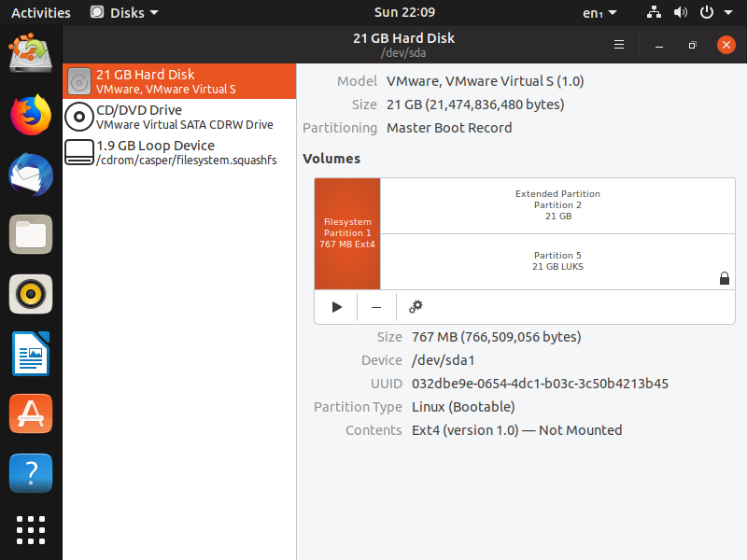This screenshot has width=747, height=560.
Task: Open Rhythmbox music player from dock
Action: [x=31, y=294]
